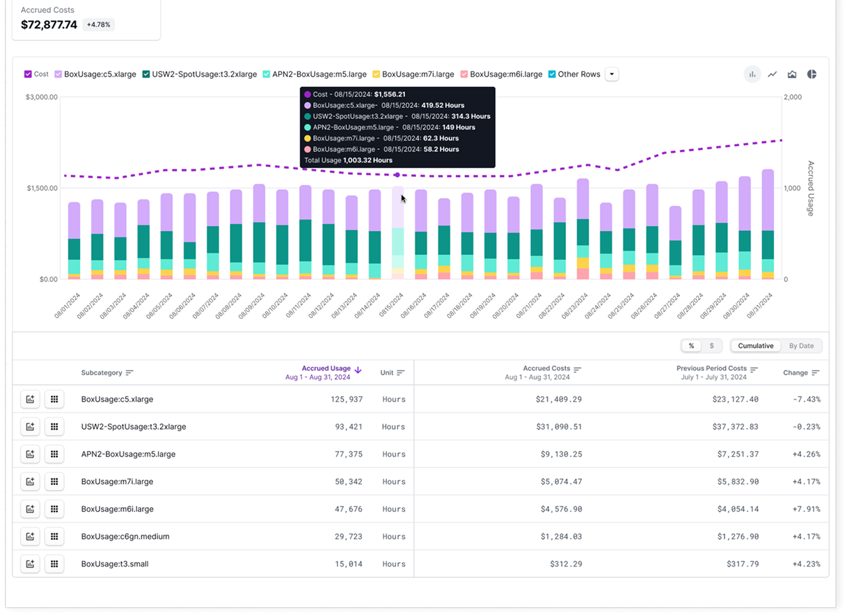Select the Cumulative tab
Viewport: 847px width, 616px height.
pos(755,346)
